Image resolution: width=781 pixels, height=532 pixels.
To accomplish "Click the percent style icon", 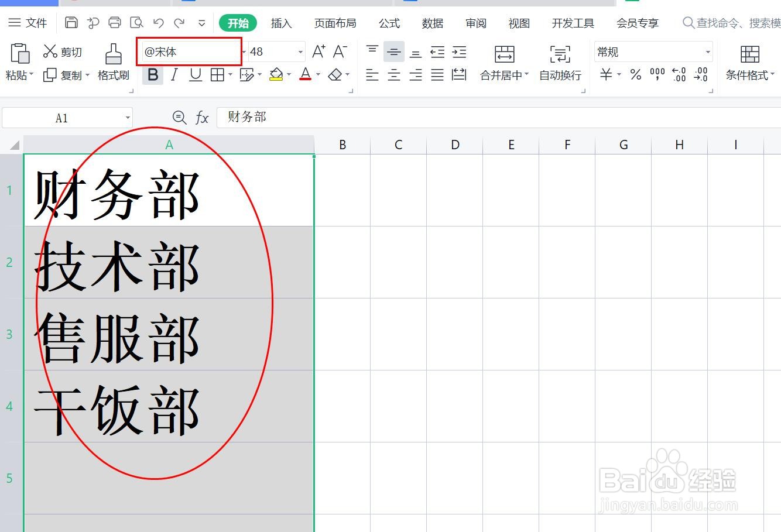I will pyautogui.click(x=636, y=74).
